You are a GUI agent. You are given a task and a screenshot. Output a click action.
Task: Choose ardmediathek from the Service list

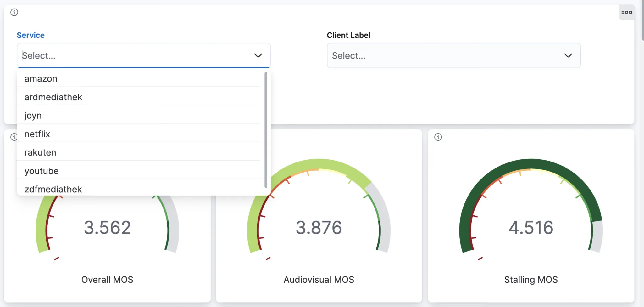coord(139,97)
